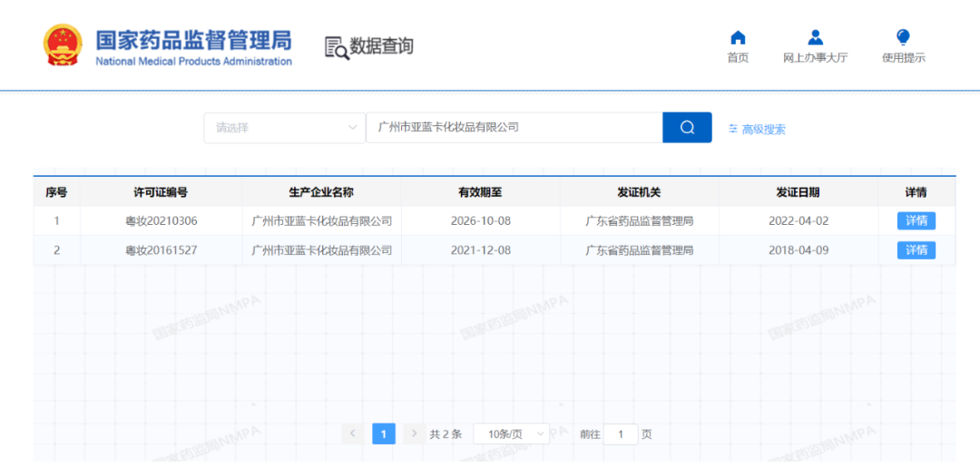Click the 首页 label
Viewport: 980px width, 468px height.
click(738, 58)
